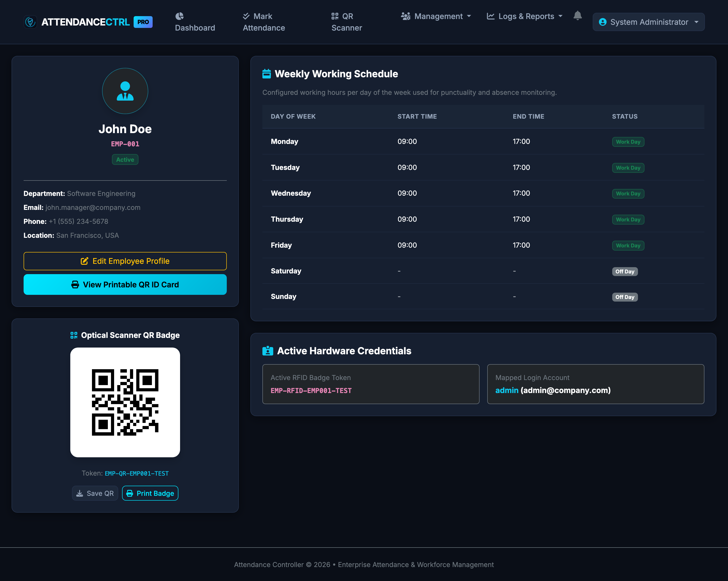Image resolution: width=728 pixels, height=581 pixels.
Task: Click the Weekly Working Schedule calendar icon
Action: 266,74
